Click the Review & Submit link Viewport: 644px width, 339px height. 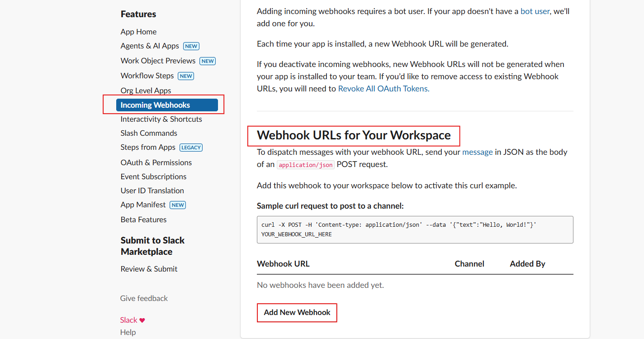coord(149,269)
